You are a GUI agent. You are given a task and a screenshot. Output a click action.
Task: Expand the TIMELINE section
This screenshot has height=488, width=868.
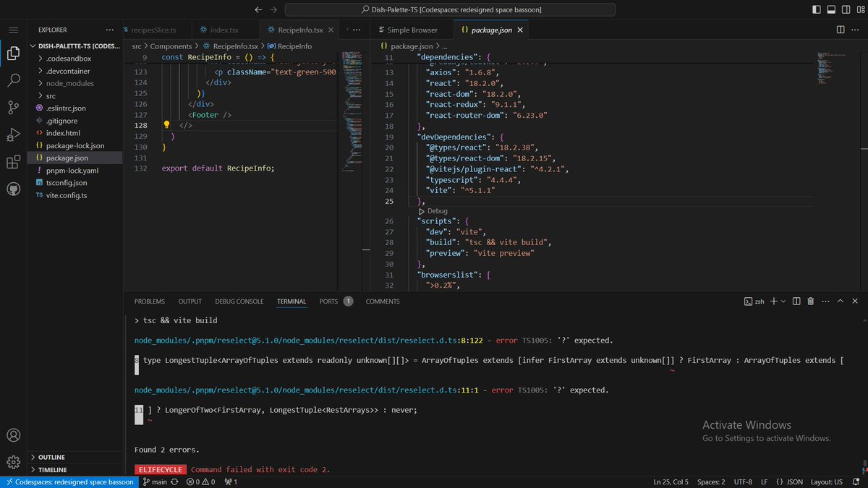tap(51, 469)
